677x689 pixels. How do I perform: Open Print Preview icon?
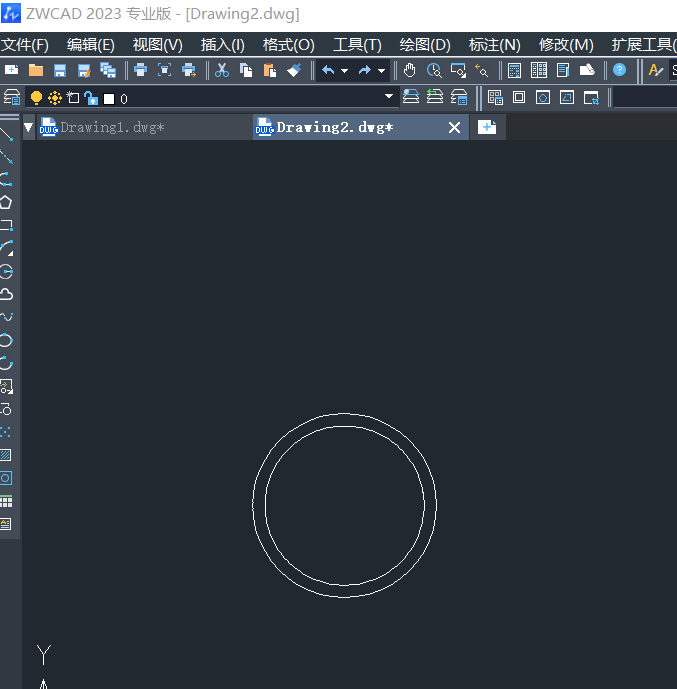(164, 70)
